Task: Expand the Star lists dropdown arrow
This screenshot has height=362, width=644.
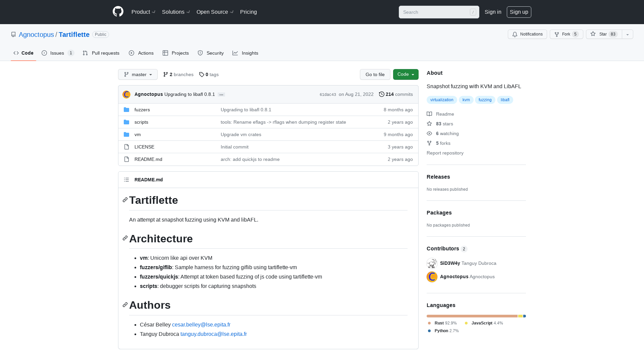Action: [628, 34]
